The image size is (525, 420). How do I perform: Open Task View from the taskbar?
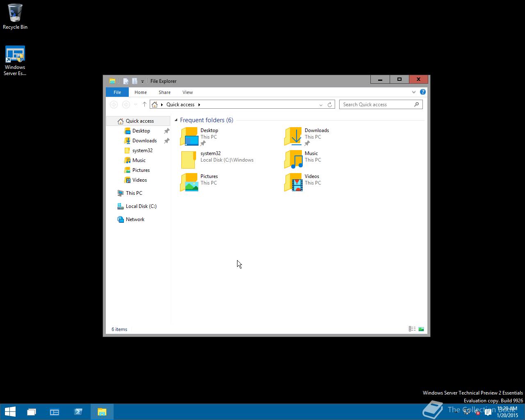click(x=32, y=412)
